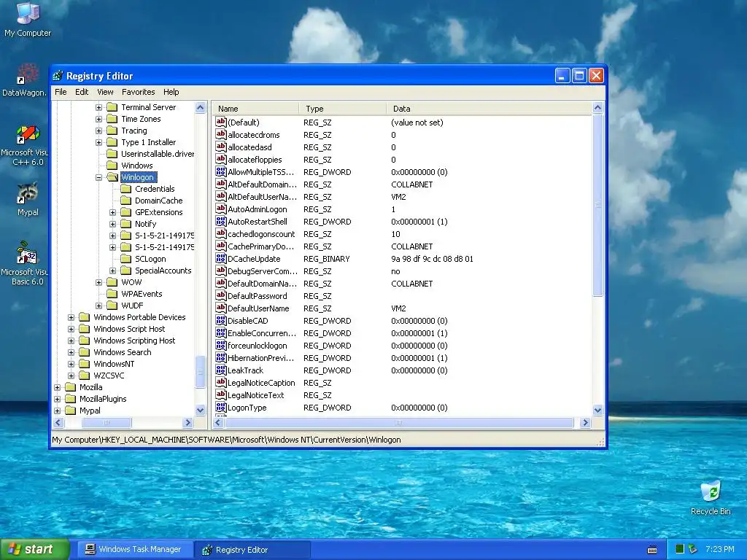Select the LegalNoticeText value name
This screenshot has height=560, width=747.
(x=255, y=394)
